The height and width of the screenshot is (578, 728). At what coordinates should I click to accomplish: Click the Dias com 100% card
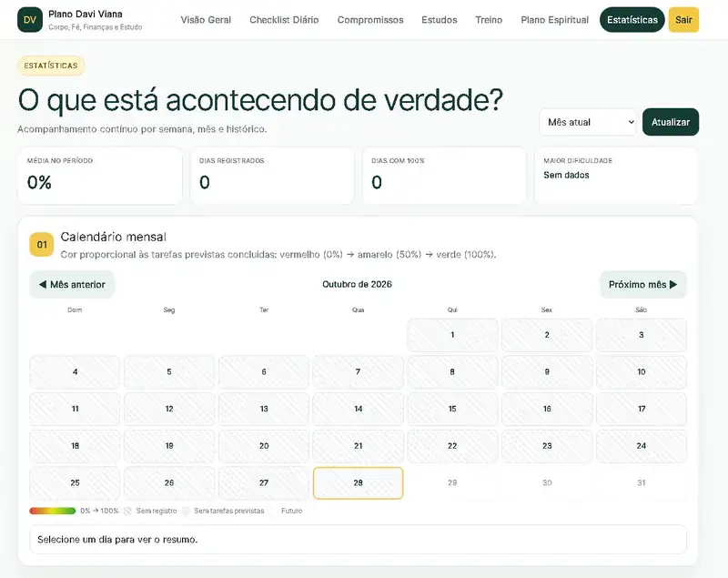[x=444, y=176]
